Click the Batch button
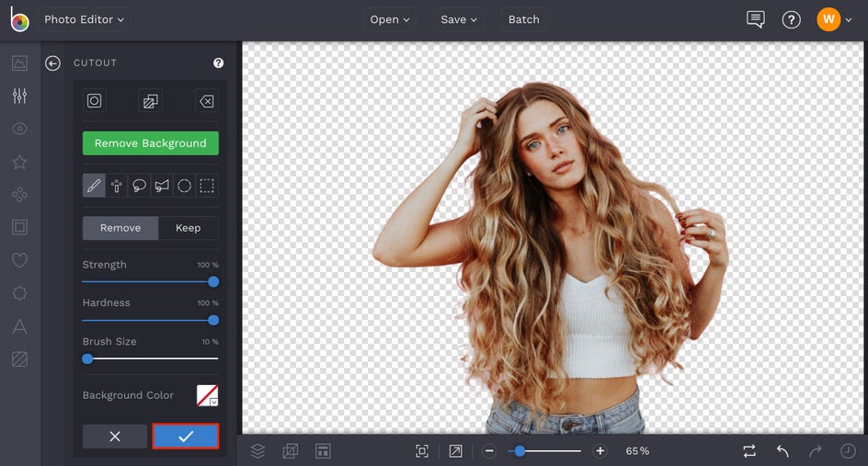This screenshot has height=466, width=868. click(524, 19)
